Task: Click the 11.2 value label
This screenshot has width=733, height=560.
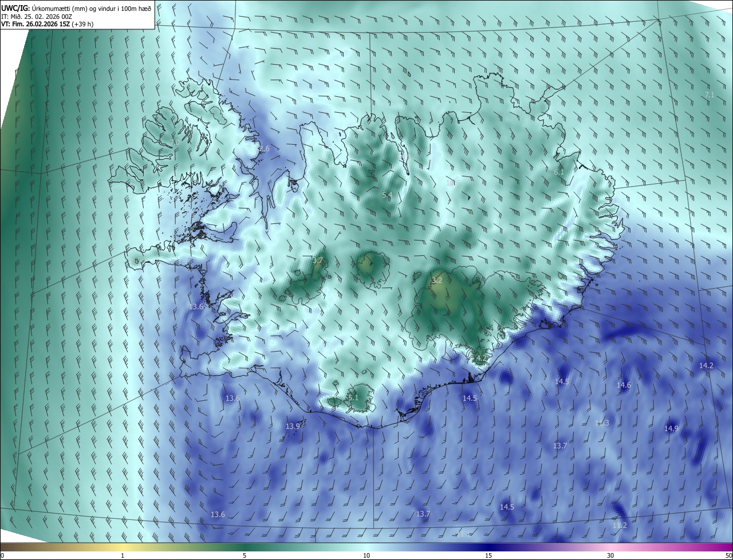Action: (620, 525)
